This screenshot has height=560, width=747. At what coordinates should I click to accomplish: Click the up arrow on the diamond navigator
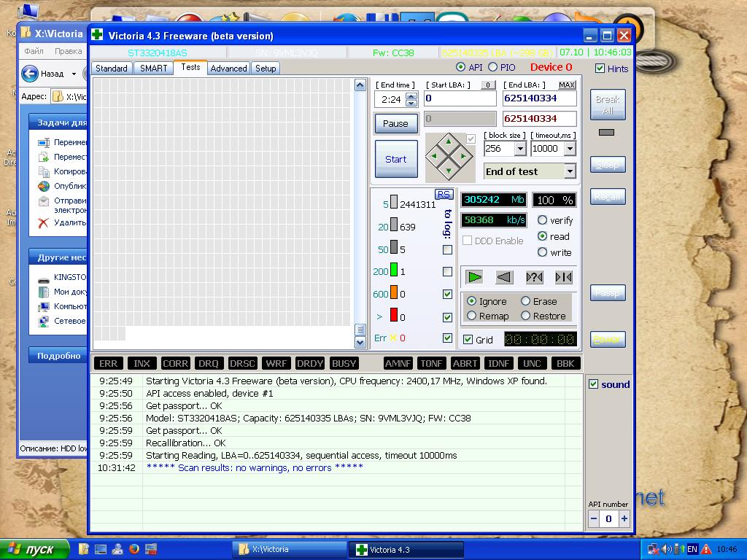coord(449,141)
